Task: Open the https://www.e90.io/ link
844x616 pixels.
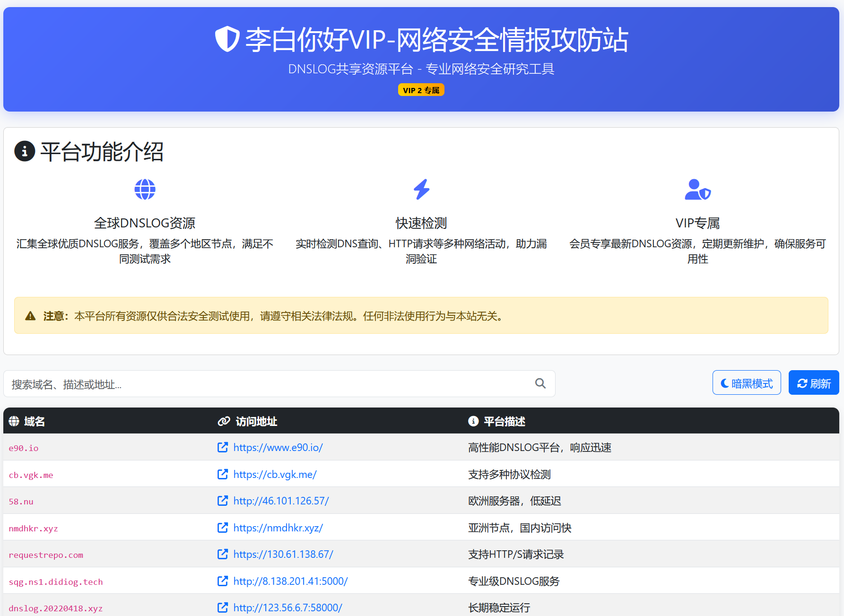Action: click(x=278, y=447)
